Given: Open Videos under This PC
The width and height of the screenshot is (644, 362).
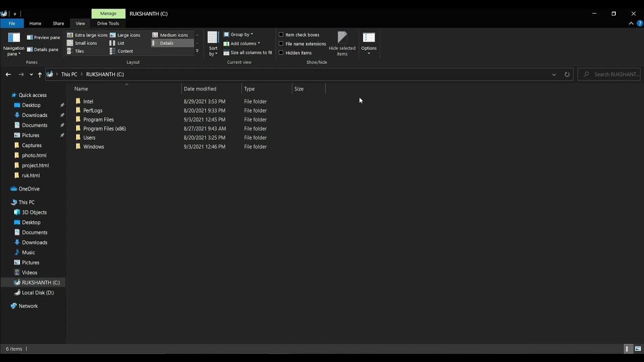Looking at the screenshot, I should point(29,273).
